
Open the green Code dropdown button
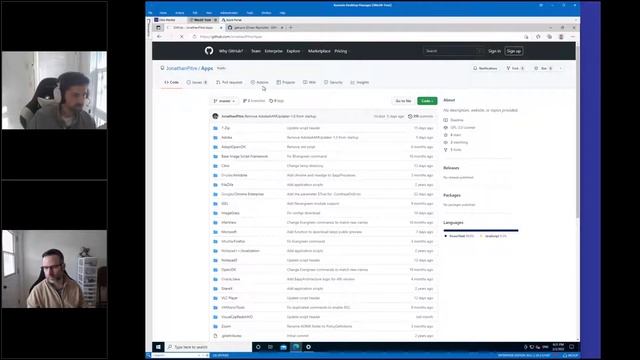427,101
